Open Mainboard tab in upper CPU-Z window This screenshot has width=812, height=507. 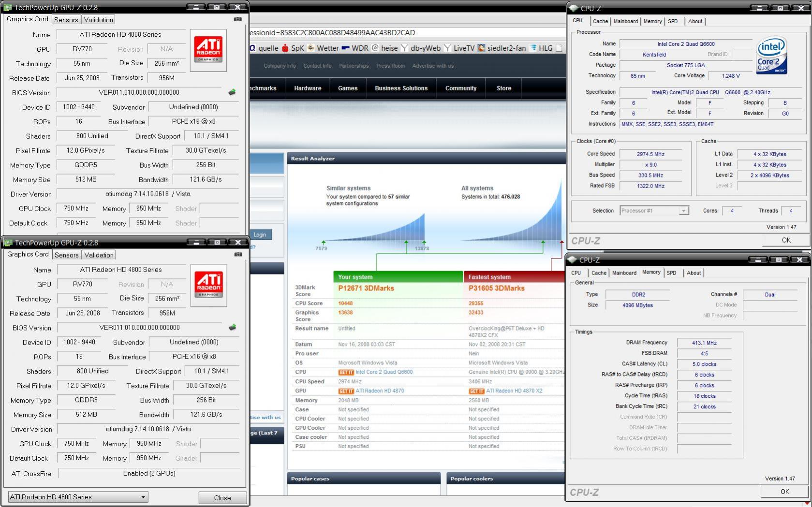point(626,21)
